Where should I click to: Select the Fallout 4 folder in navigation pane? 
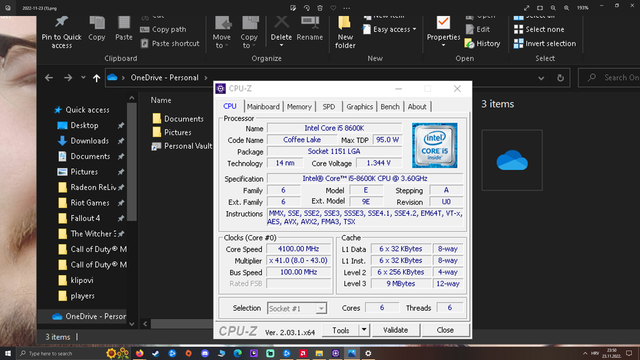85,218
